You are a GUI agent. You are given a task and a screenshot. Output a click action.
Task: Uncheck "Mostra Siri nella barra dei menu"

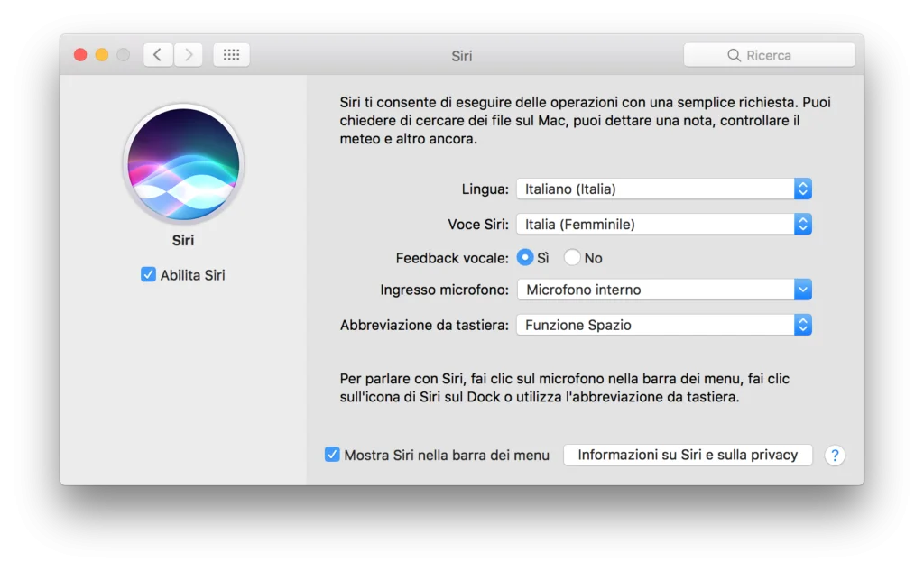point(333,455)
